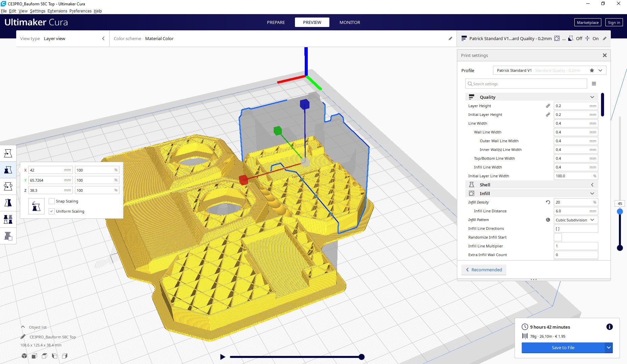Edit color scheme with pencil icon
Image resolution: width=627 pixels, height=364 pixels.
click(x=450, y=38)
